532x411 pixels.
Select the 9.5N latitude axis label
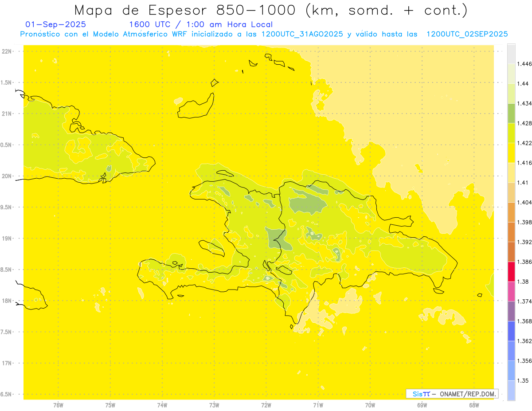7,207
